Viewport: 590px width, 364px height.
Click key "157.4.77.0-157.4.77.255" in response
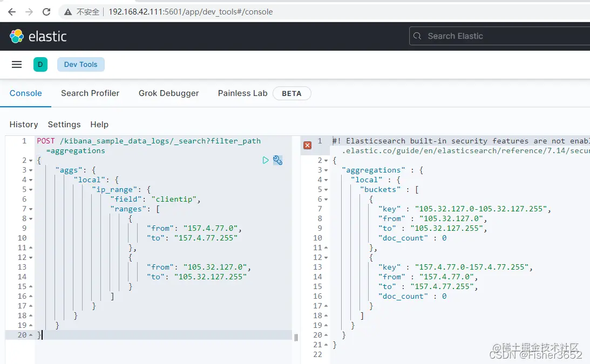[472, 267]
